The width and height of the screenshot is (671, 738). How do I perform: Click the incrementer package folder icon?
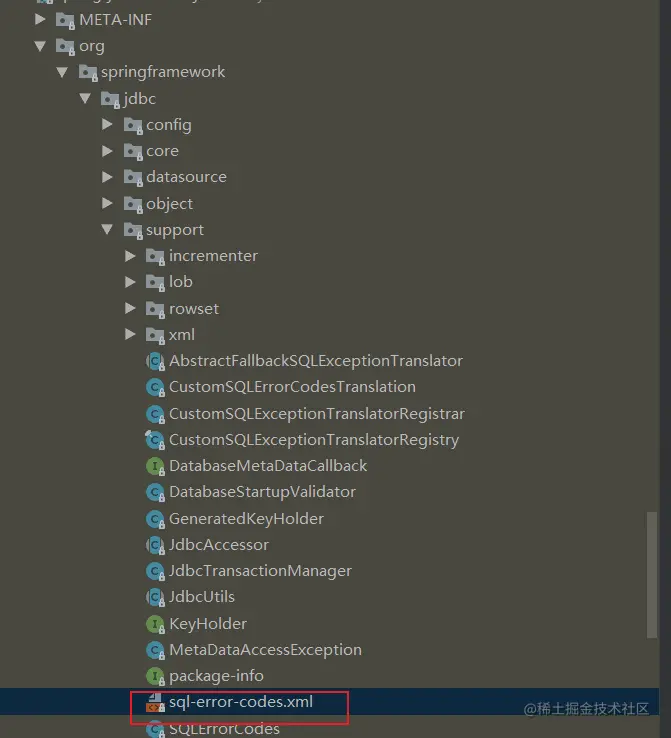click(155, 257)
